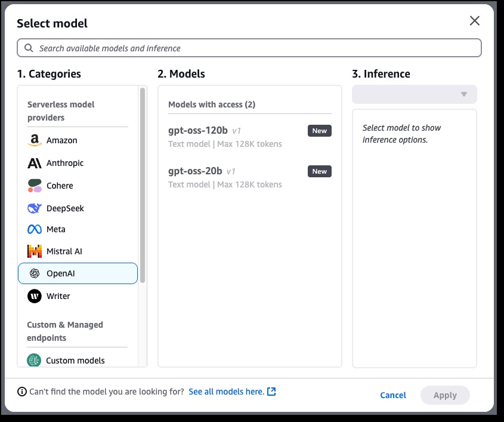Click the Cohere logo icon
This screenshot has width=504, height=422.
pyautogui.click(x=35, y=186)
